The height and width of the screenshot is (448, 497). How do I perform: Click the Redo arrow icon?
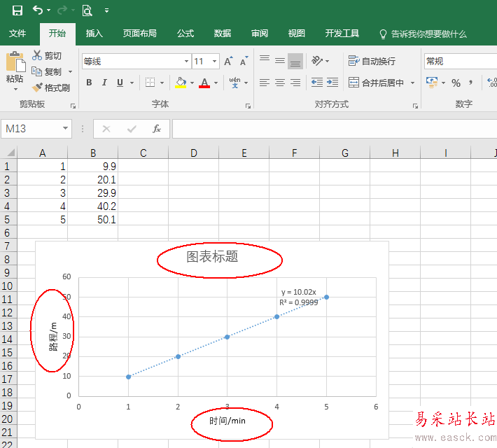point(62,10)
